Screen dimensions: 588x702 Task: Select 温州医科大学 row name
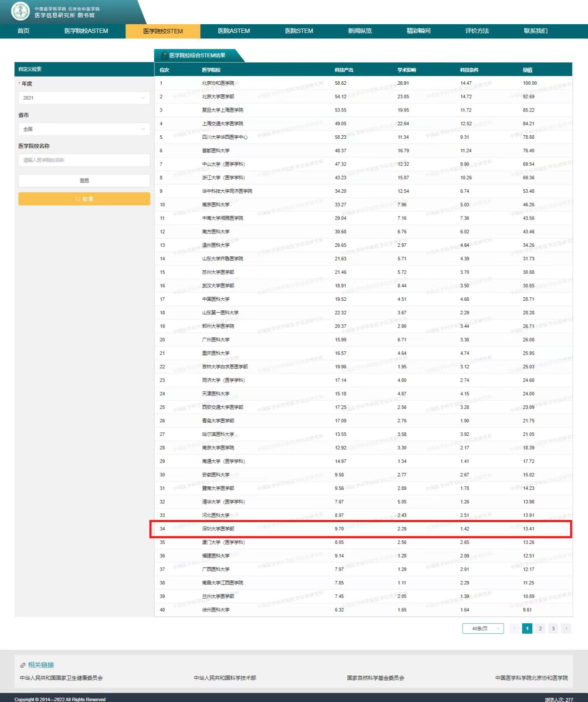(216, 245)
